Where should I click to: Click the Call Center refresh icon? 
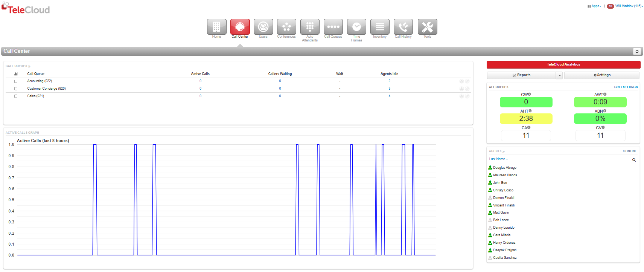637,51
